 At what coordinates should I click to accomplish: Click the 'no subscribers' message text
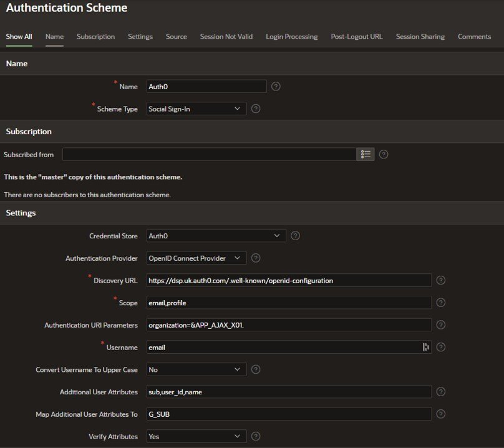coord(87,195)
